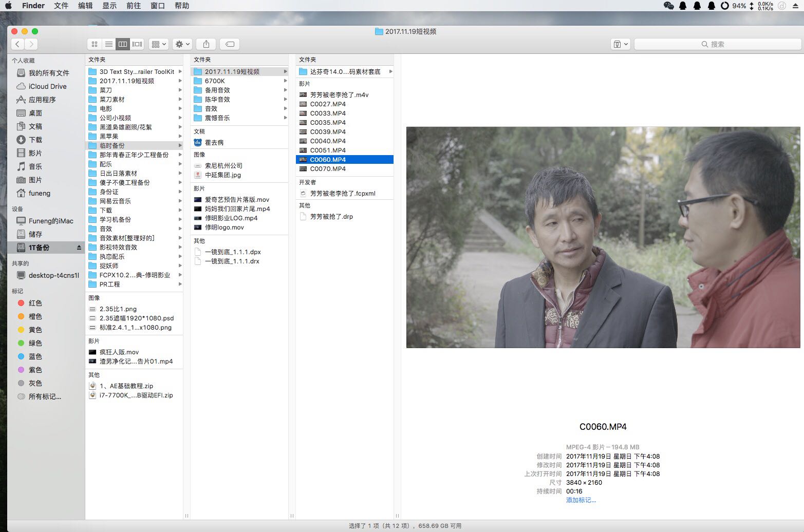This screenshot has width=804, height=532.
Task: Click the Edit Tags toolbar icon
Action: pos(230,44)
